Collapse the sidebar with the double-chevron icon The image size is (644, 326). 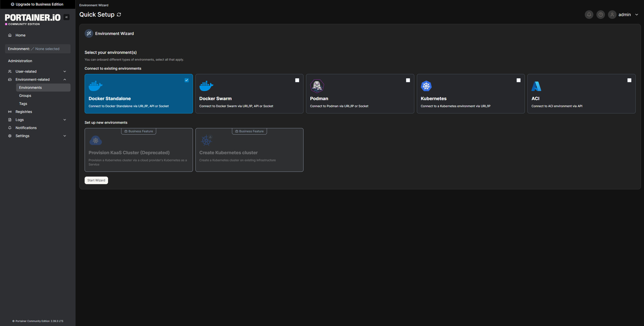point(66,17)
